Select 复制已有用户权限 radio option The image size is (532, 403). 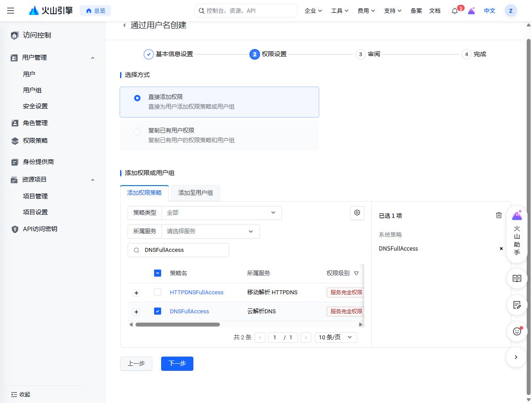coord(137,132)
